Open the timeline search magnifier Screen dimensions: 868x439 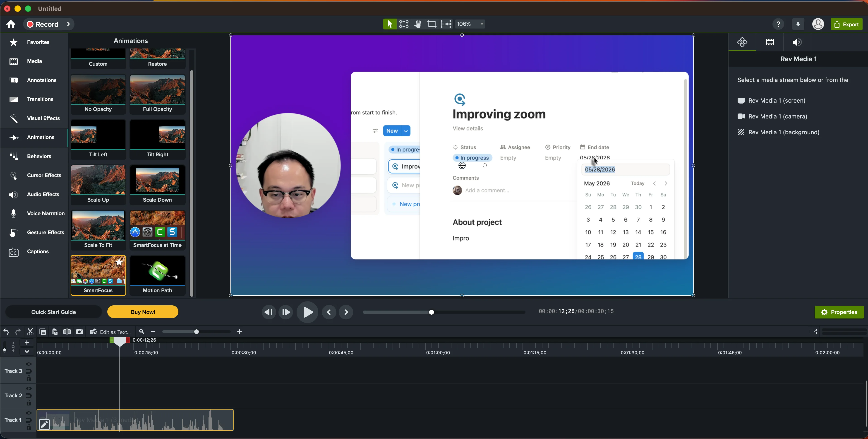pos(141,332)
